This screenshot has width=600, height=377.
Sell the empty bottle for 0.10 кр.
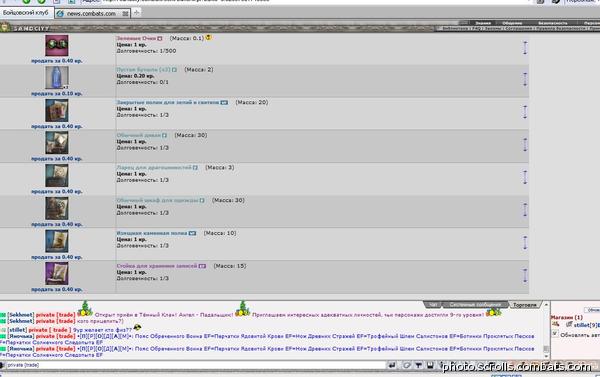coord(57,93)
